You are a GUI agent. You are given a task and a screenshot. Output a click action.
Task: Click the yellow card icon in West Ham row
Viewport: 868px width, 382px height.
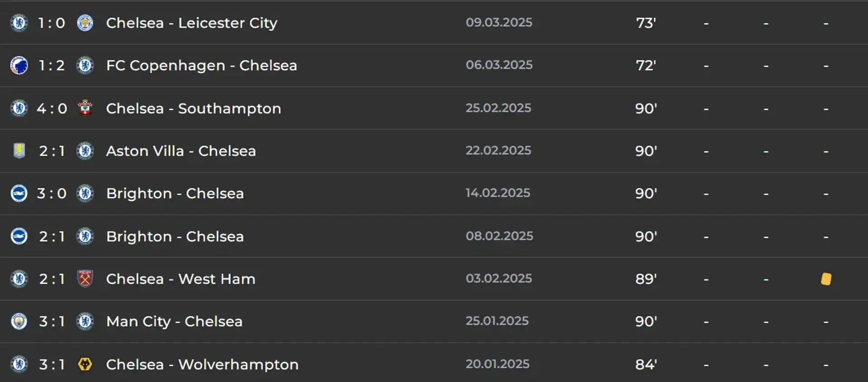pyautogui.click(x=826, y=279)
